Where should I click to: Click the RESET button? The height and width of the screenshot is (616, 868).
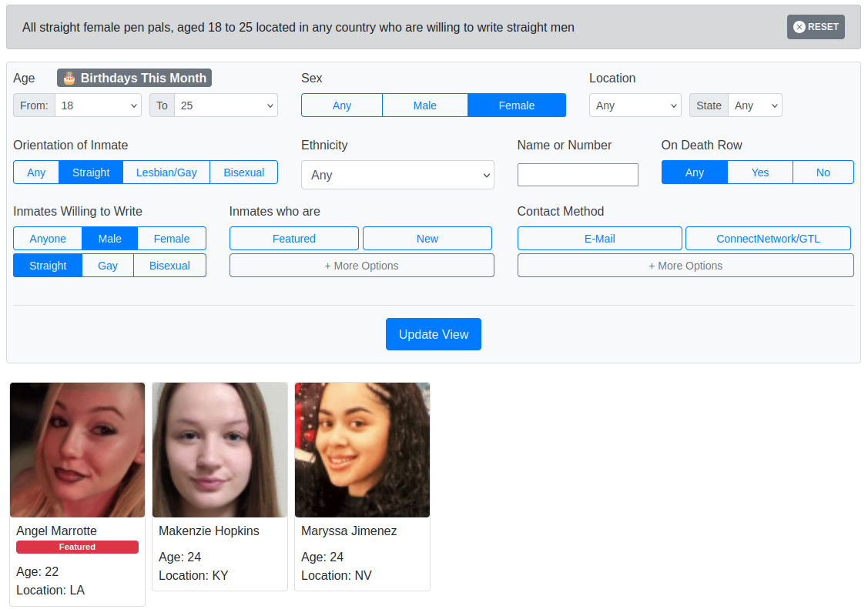click(816, 27)
